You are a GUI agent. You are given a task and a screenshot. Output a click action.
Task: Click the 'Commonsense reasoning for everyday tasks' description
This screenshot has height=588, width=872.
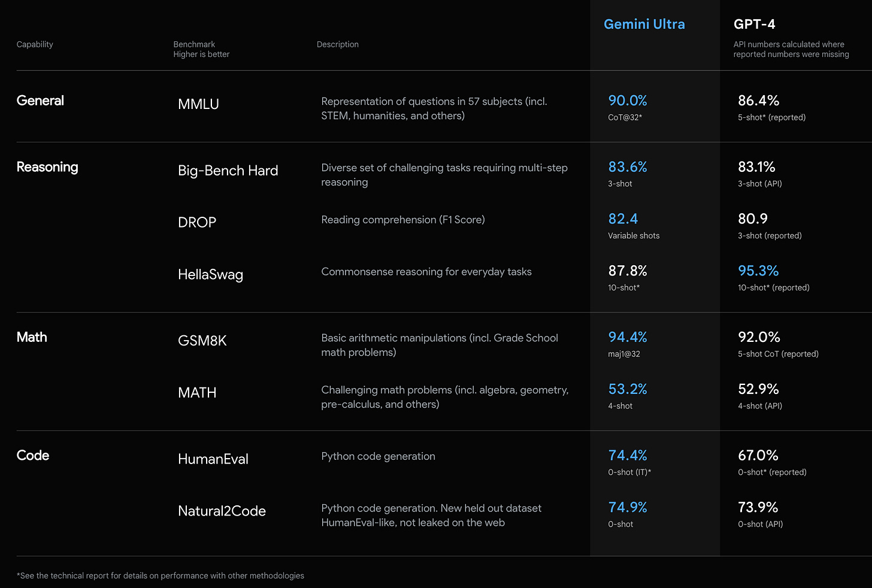point(426,272)
